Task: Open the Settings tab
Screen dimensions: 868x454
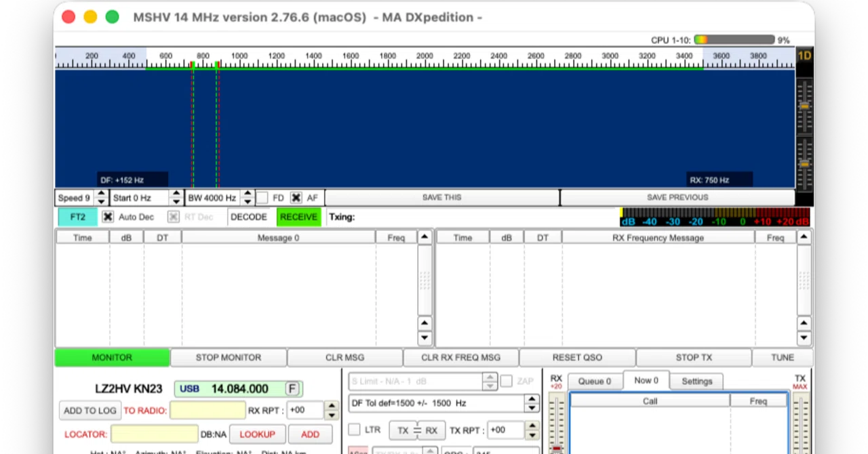Action: (696, 381)
